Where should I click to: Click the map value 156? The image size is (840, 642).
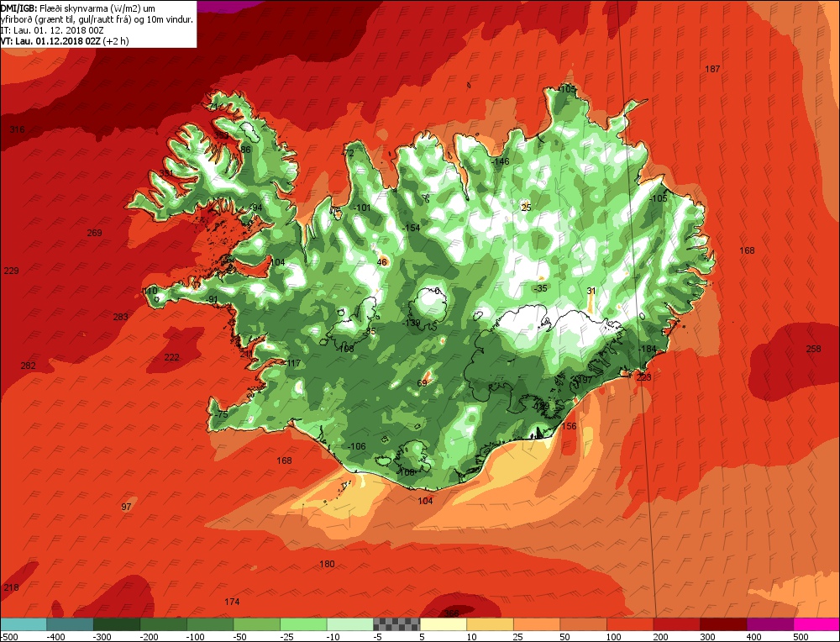click(569, 427)
